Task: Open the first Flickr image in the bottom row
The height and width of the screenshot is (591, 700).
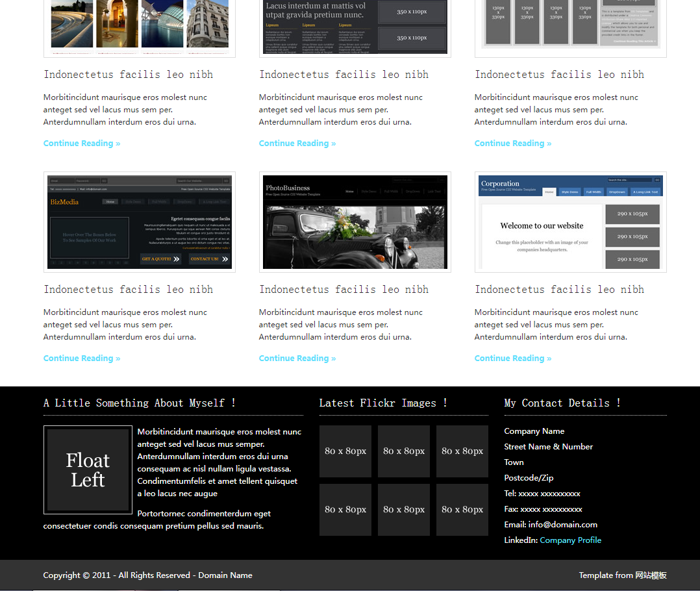Action: click(345, 510)
